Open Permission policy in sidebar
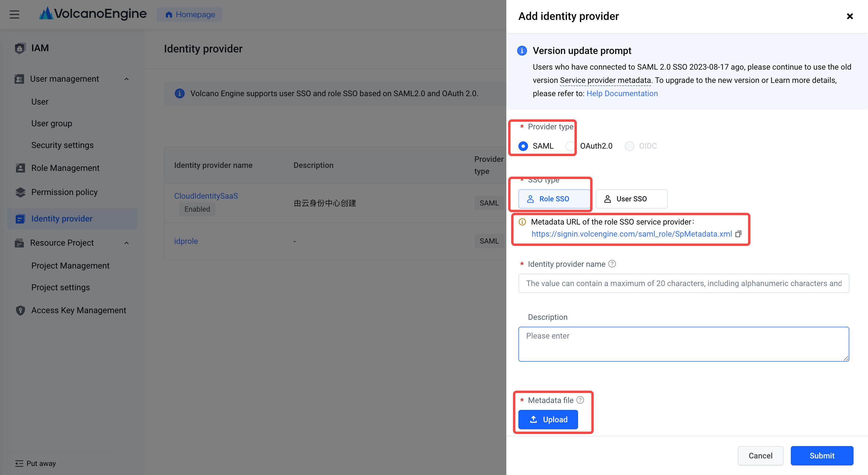The width and height of the screenshot is (868, 475). point(64,192)
